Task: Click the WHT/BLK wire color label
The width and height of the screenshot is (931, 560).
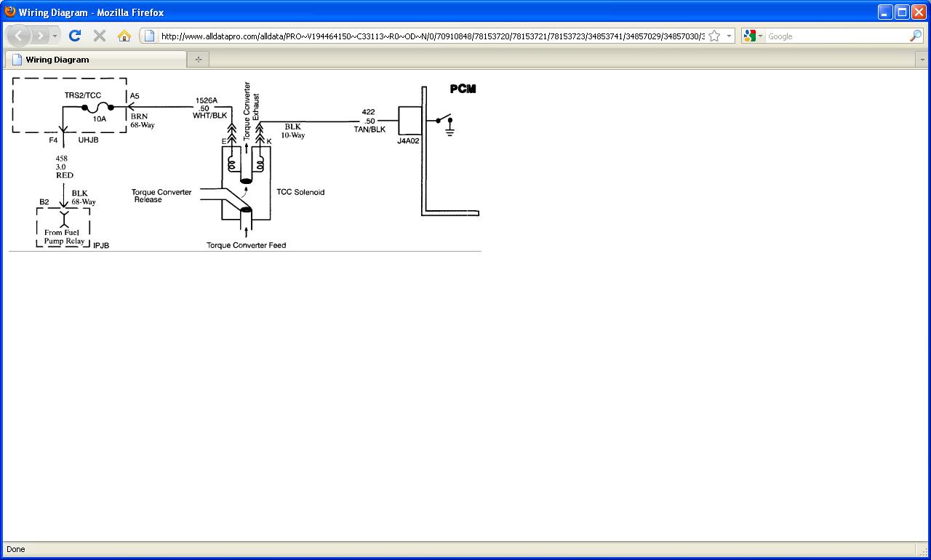Action: [x=209, y=116]
